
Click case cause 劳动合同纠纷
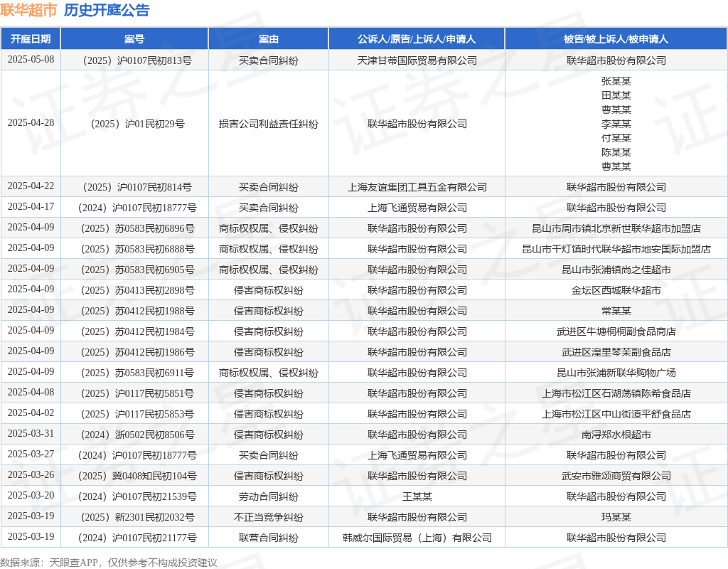[268, 496]
